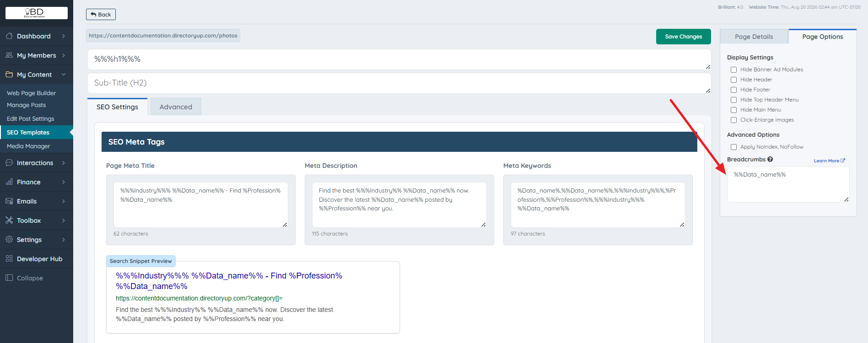Click the search snippet preview title link
Viewport: 868px width, 343px height.
click(229, 281)
